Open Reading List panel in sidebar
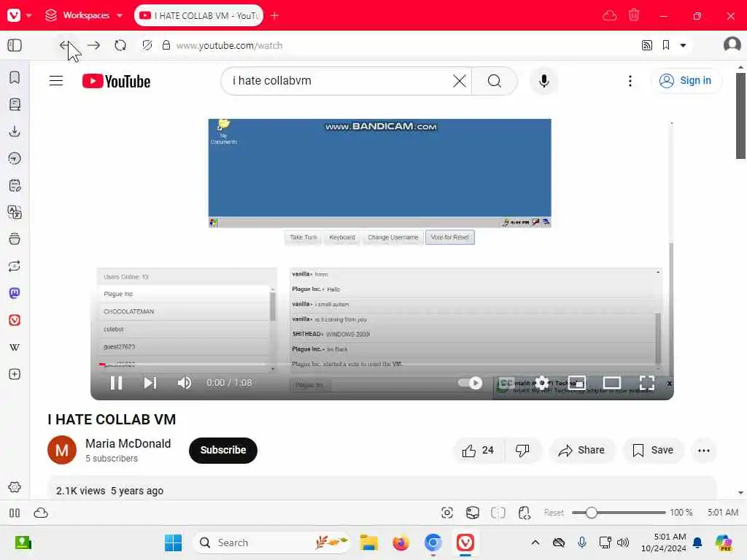This screenshot has width=747, height=560. [15, 104]
